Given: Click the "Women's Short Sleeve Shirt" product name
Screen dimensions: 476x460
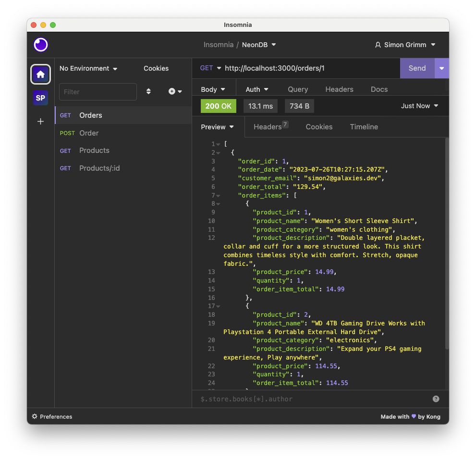Looking at the screenshot, I should click(363, 221).
